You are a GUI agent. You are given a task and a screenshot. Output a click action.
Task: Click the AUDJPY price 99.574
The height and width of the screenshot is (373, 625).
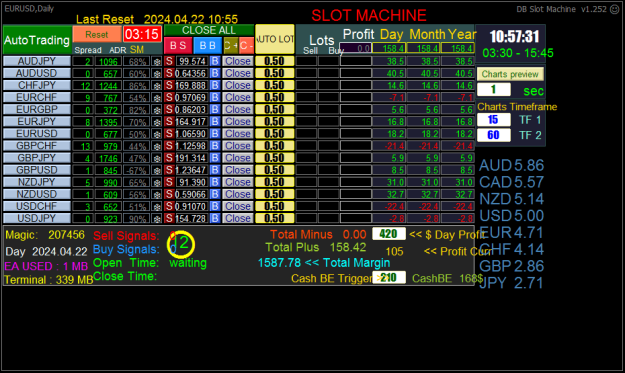point(192,61)
